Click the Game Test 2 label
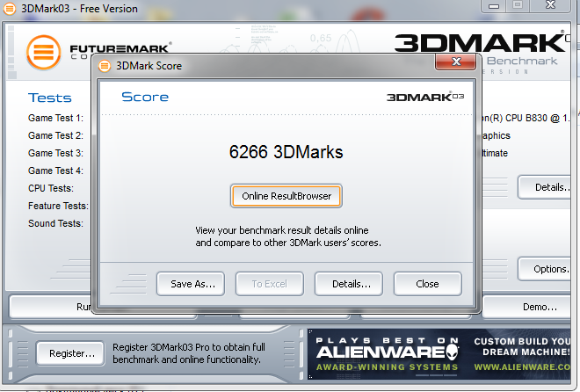580x392 pixels. tap(56, 135)
